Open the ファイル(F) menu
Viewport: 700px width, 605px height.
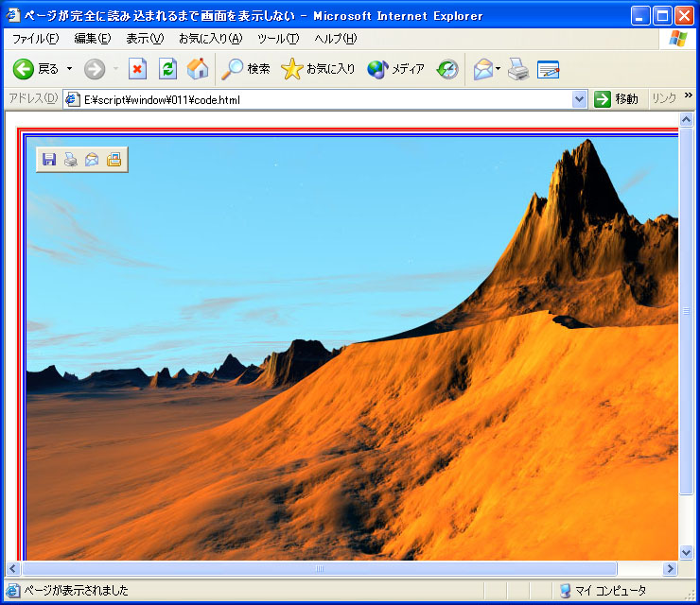click(35, 39)
